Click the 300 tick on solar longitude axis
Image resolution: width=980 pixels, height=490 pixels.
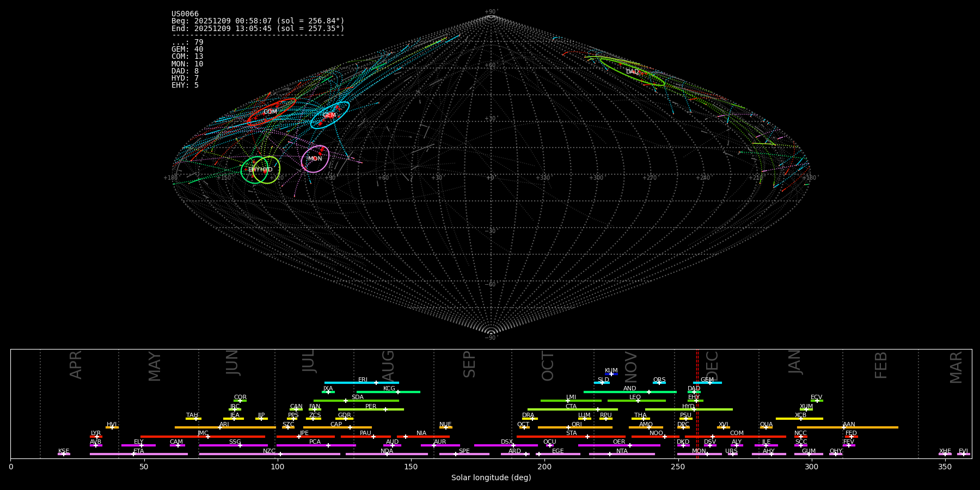(811, 467)
